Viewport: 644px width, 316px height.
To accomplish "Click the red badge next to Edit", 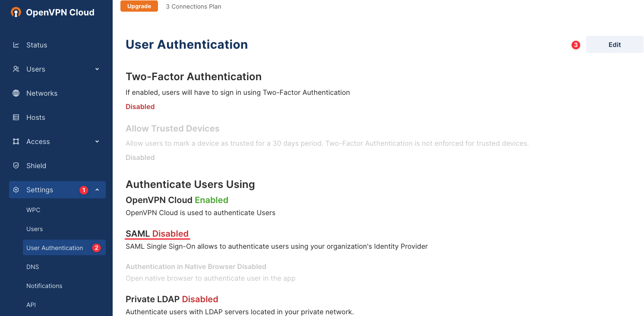I will (x=575, y=44).
